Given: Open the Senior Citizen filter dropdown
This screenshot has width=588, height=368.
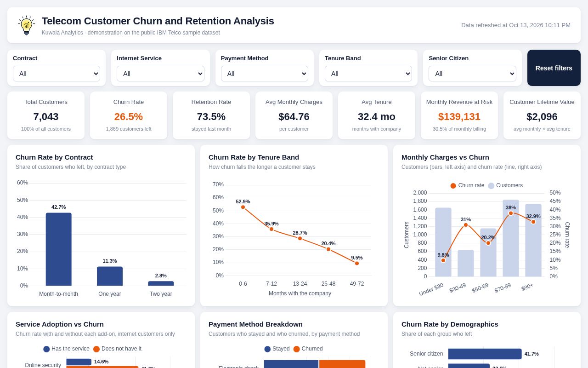Looking at the screenshot, I should tap(472, 74).
